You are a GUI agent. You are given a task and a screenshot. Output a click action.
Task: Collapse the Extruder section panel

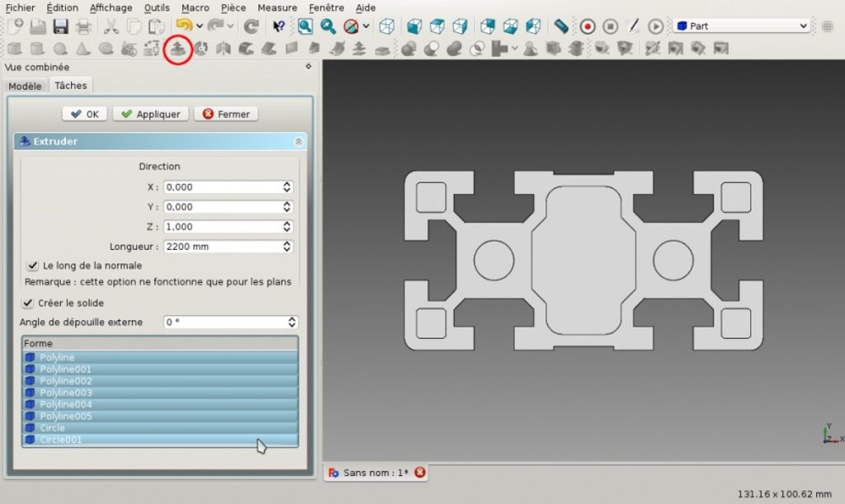click(298, 141)
